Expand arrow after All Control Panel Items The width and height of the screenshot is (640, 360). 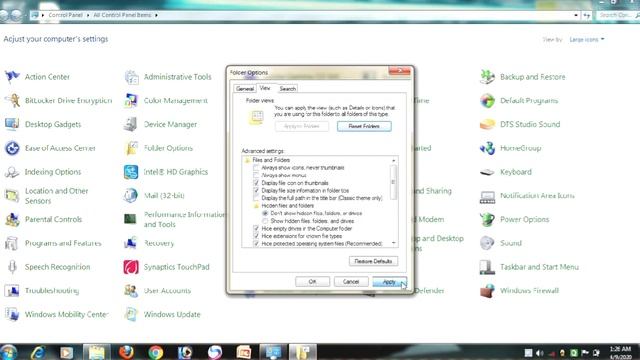pos(156,16)
